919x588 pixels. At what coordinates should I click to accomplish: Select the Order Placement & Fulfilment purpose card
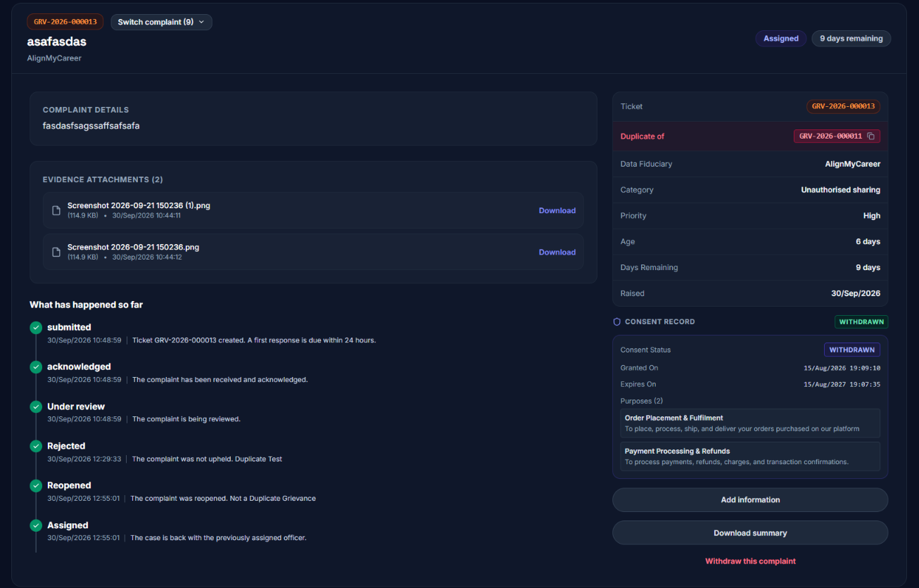click(x=750, y=423)
